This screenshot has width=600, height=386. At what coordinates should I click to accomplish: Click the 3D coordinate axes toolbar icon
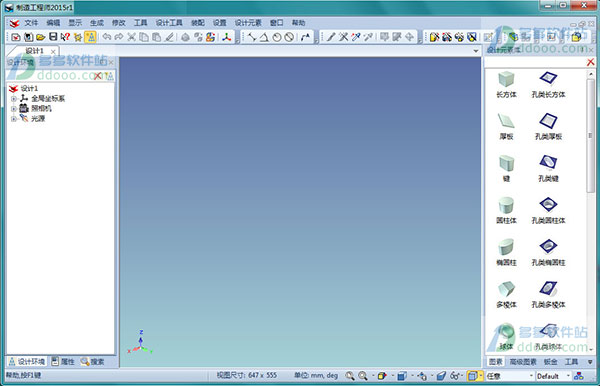coord(227,37)
